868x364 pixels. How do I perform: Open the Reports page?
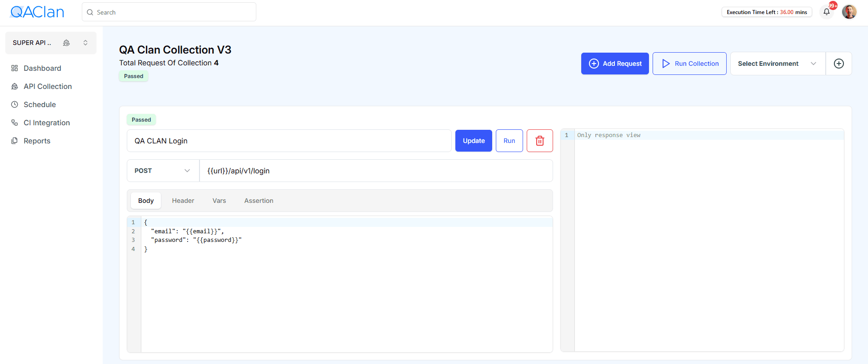point(37,141)
